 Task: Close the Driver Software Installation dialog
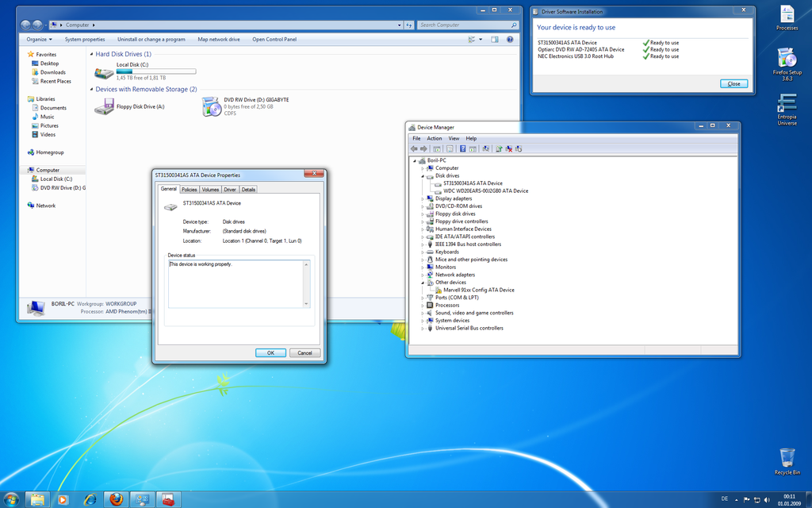(733, 83)
